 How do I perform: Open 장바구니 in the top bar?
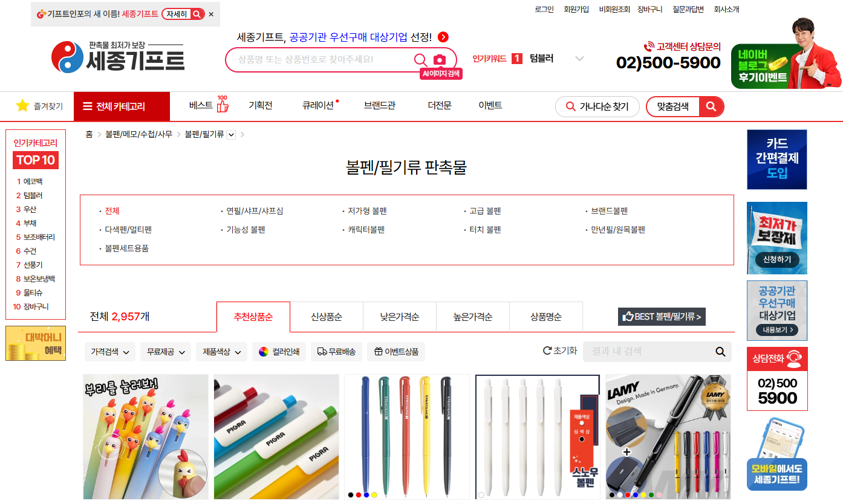pos(650,9)
